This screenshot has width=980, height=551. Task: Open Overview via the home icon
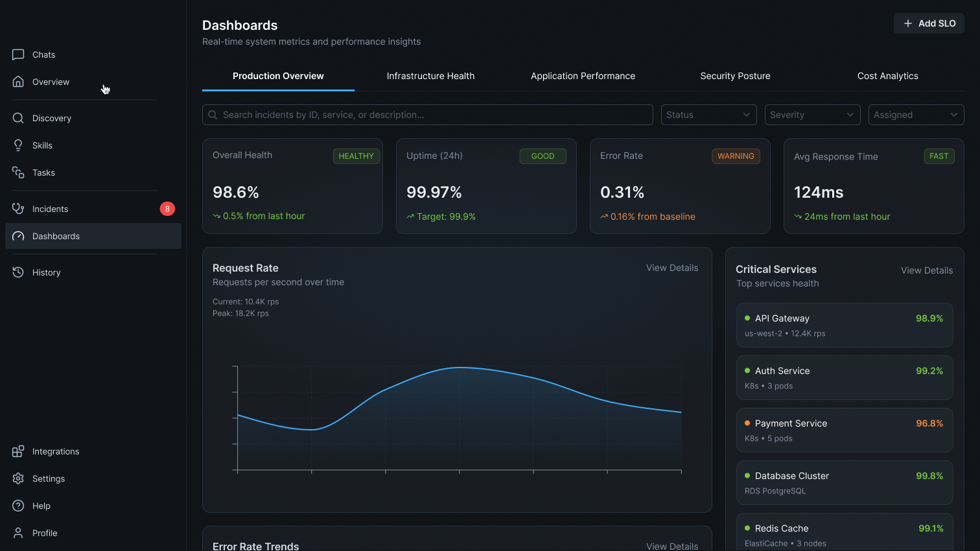coord(18,82)
